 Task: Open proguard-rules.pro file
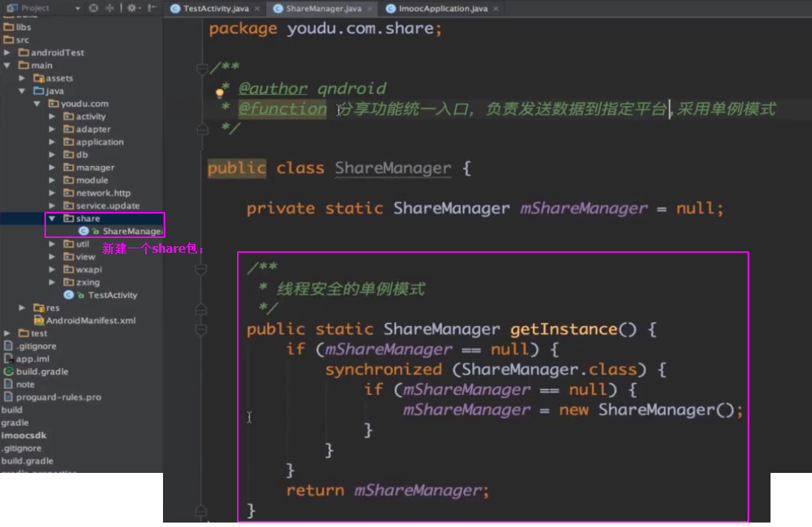(x=53, y=397)
